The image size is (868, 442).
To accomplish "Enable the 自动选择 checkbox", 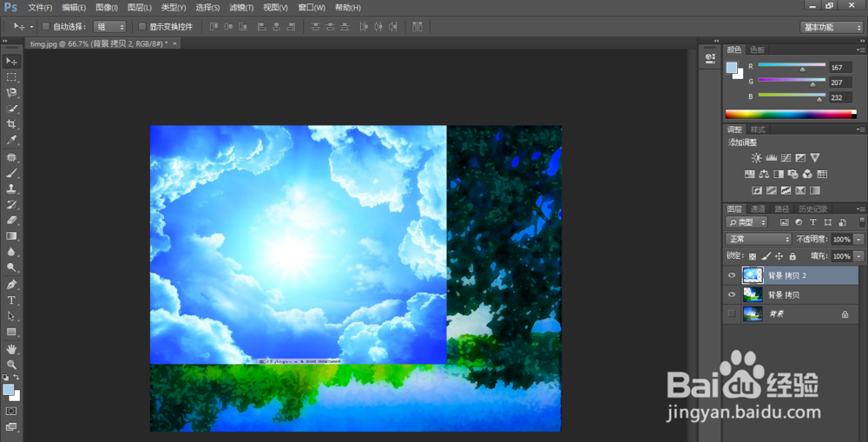I will point(46,27).
